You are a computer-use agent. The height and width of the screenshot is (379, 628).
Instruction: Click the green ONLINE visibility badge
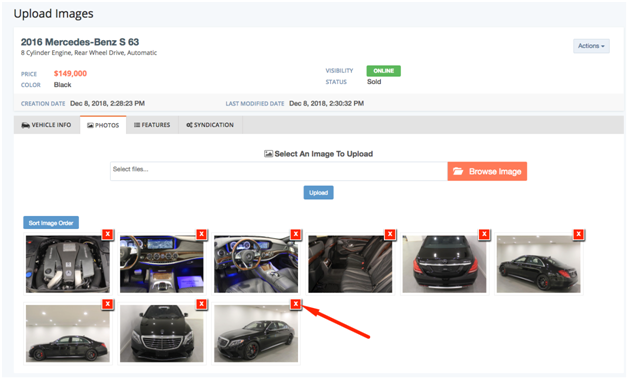pyautogui.click(x=384, y=71)
